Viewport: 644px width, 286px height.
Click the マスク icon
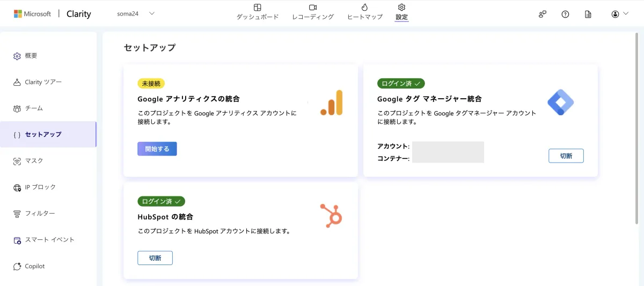[x=17, y=161]
